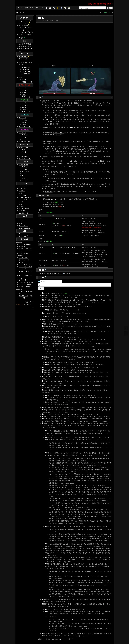The width and height of the screenshot is (129, 644).
Task: Click the 検索 search button
Action: 109,8
